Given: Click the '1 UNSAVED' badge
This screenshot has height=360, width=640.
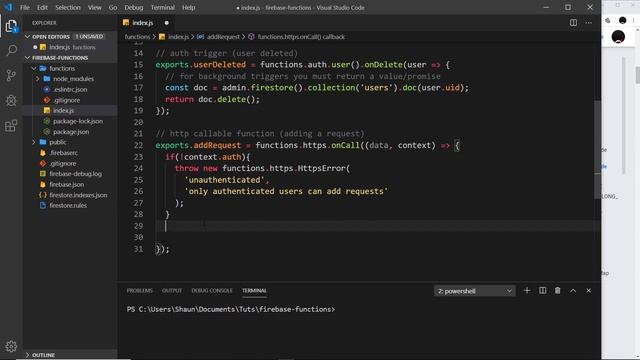Looking at the screenshot, I should (89, 37).
